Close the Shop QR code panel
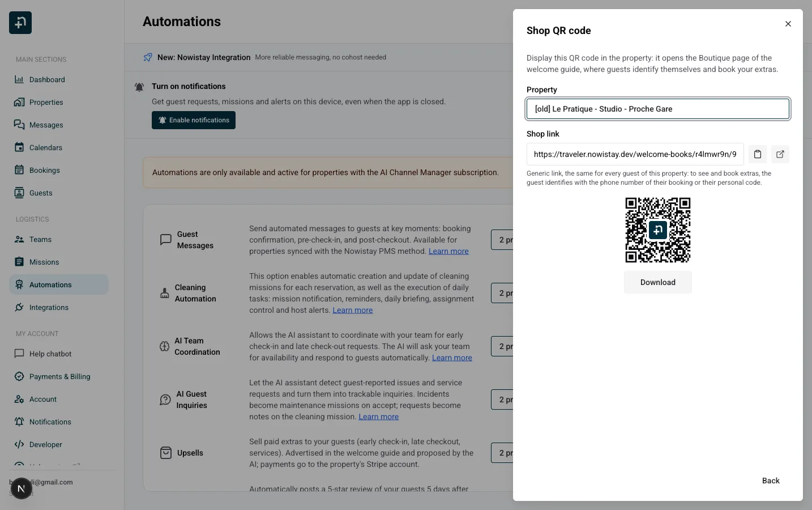This screenshot has width=812, height=510. [788, 24]
